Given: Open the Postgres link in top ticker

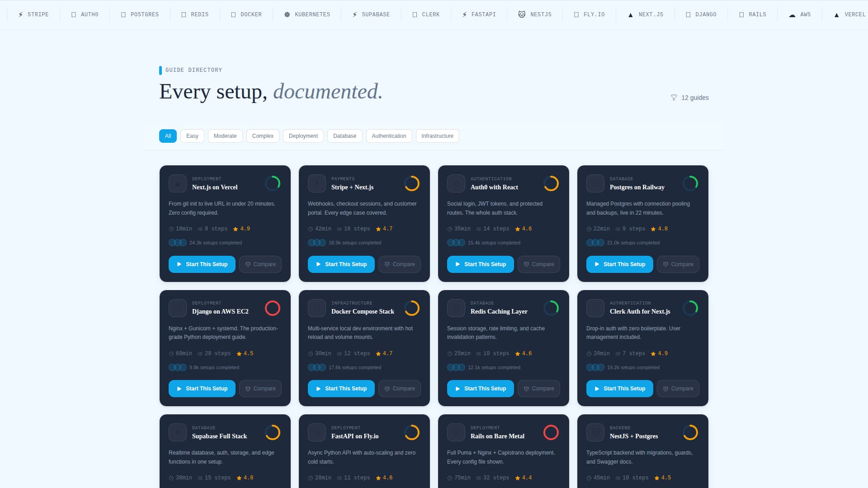Looking at the screenshot, I should point(140,14).
